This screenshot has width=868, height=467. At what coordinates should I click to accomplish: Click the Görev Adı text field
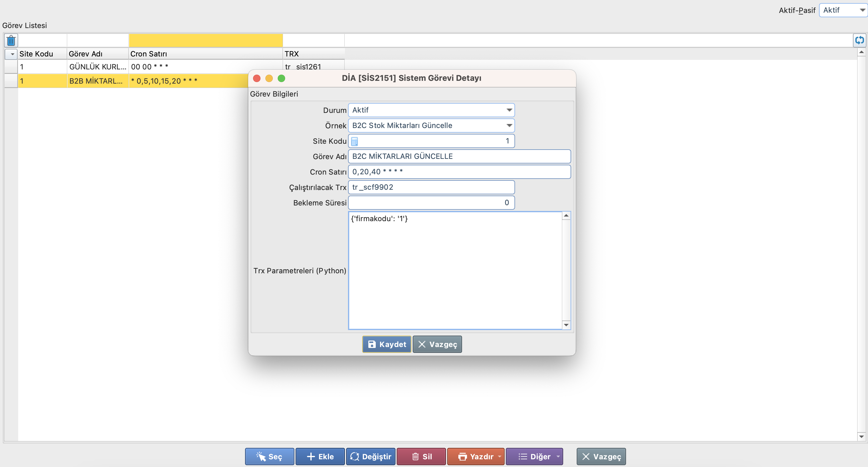pyautogui.click(x=459, y=156)
